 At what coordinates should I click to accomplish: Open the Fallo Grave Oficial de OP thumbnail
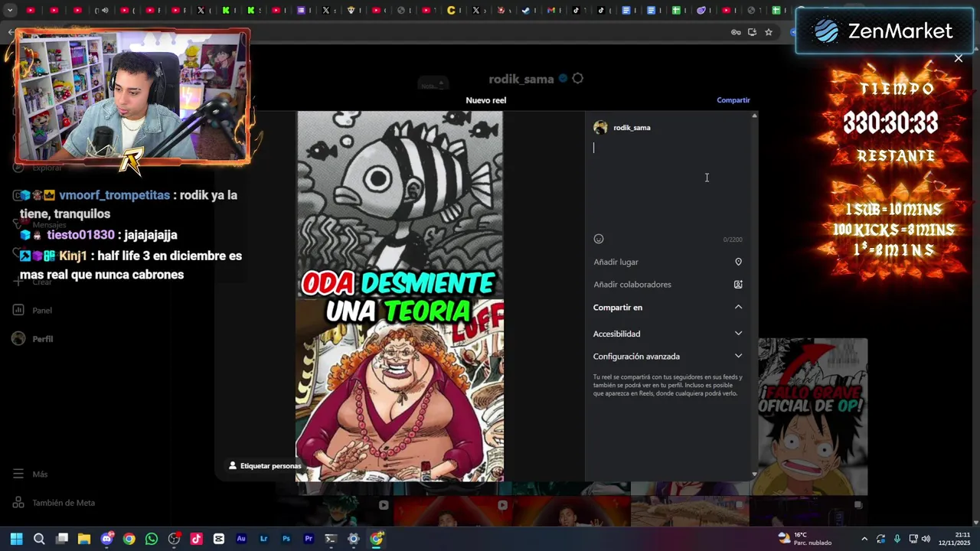[x=812, y=416]
